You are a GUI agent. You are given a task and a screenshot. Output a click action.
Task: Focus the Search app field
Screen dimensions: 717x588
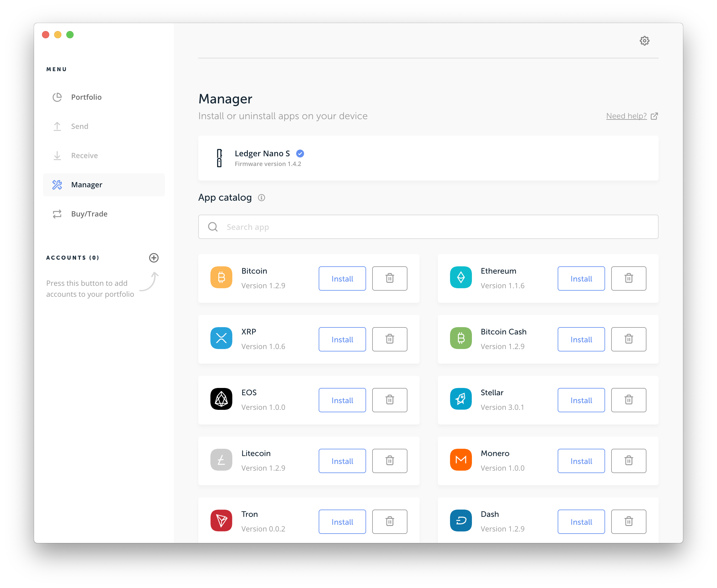[x=428, y=227]
